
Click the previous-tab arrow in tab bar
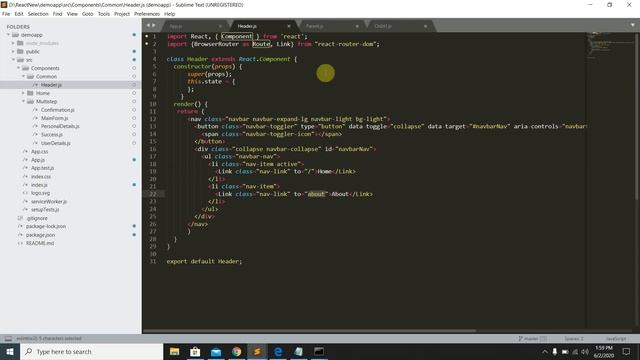pyautogui.click(x=149, y=25)
